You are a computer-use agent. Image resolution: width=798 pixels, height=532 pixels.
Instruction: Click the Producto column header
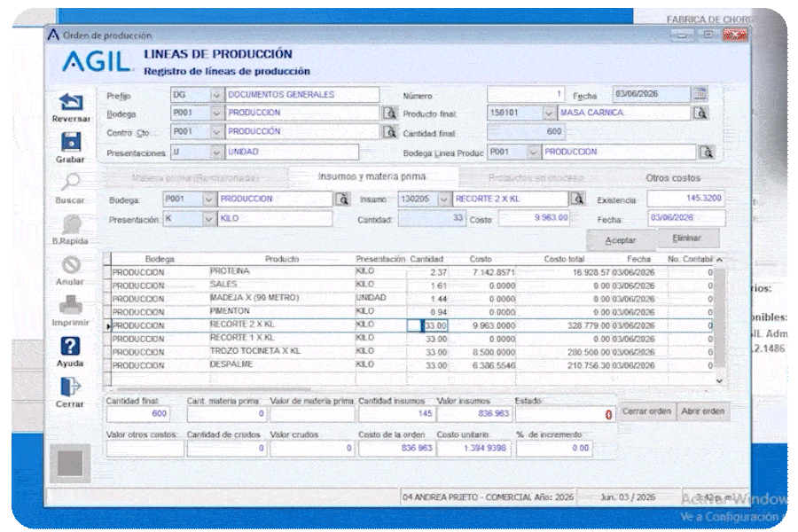click(x=282, y=259)
